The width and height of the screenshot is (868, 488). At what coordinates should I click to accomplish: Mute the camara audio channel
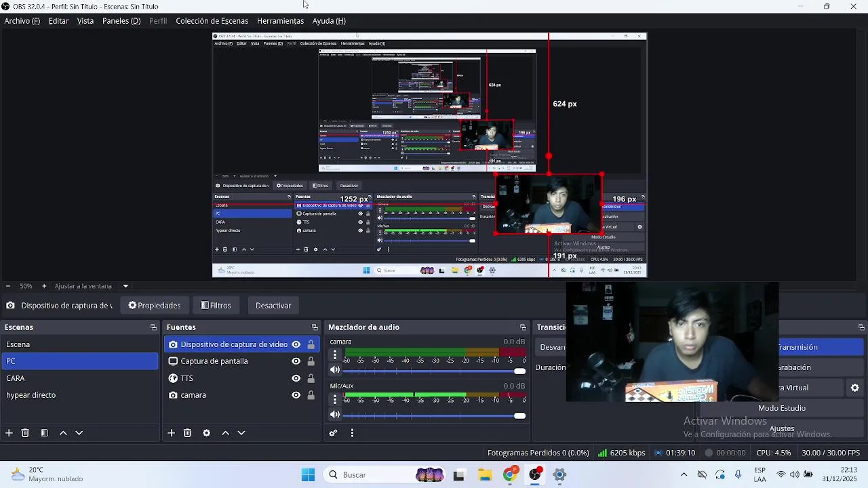(x=335, y=371)
